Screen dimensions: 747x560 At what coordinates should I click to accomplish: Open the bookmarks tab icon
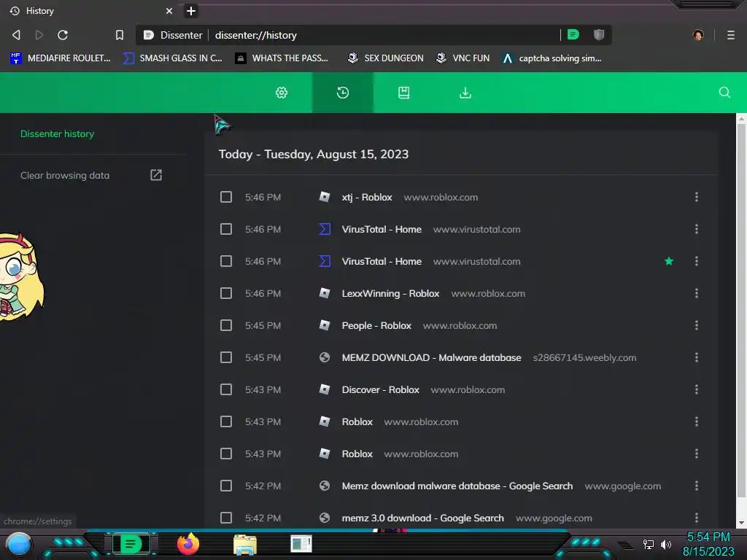pos(404,93)
